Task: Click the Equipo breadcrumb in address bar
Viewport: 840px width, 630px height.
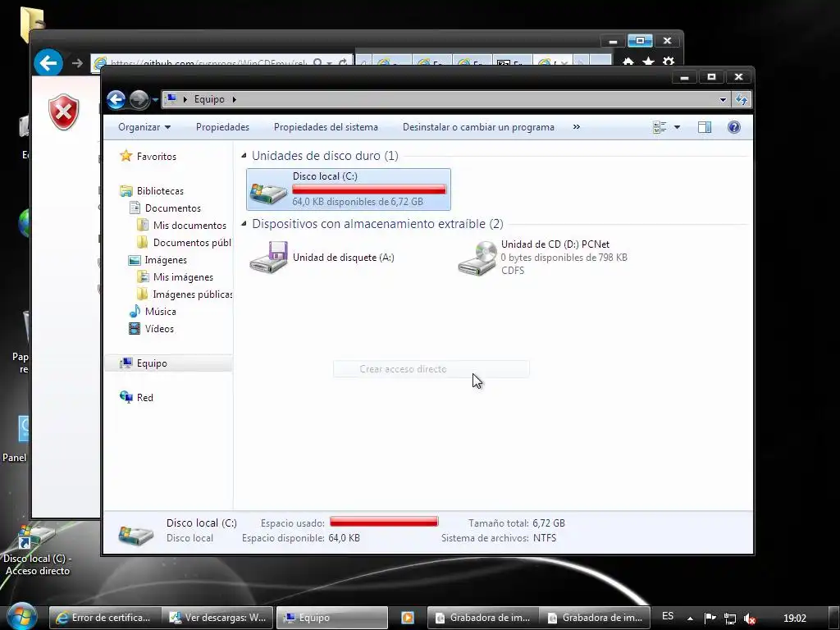Action: (x=209, y=99)
